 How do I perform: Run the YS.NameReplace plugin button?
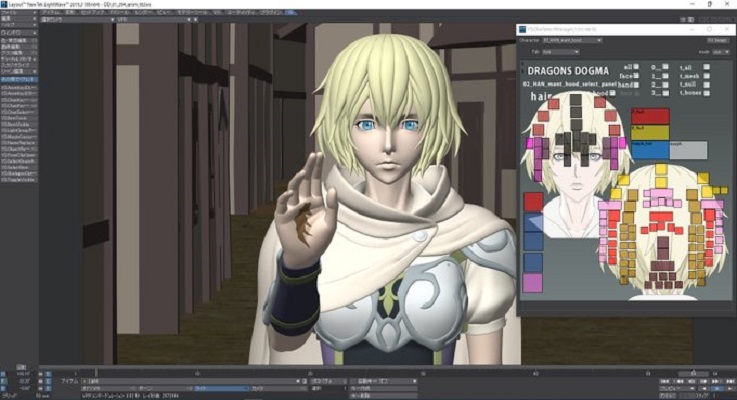point(19,143)
